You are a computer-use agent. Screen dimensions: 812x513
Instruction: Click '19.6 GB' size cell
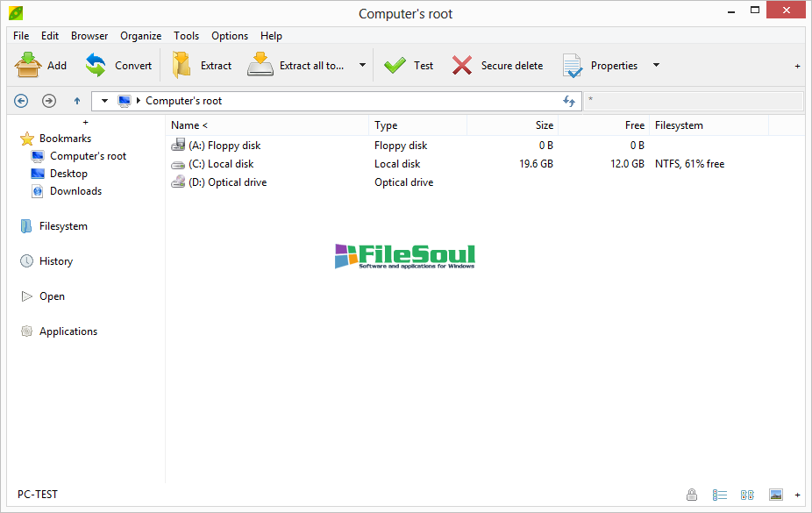(x=536, y=164)
